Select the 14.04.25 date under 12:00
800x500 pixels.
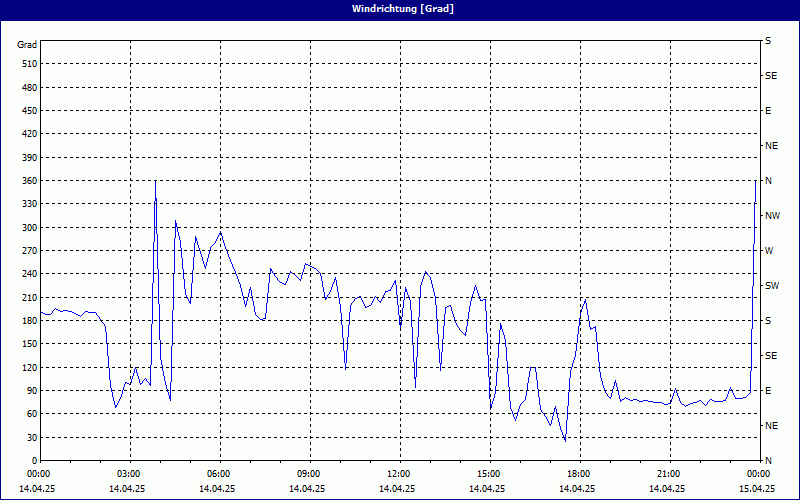(x=396, y=488)
